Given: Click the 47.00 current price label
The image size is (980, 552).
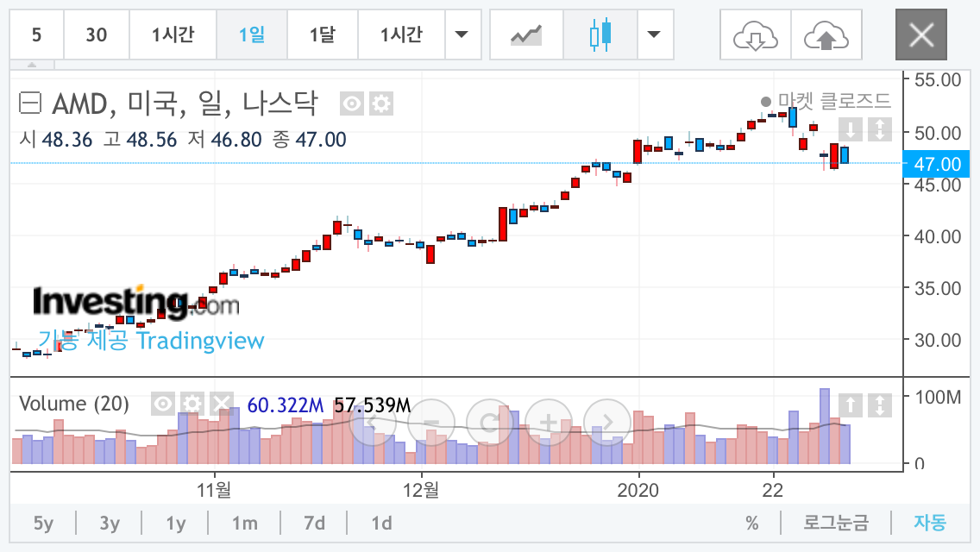Looking at the screenshot, I should pos(936,164).
